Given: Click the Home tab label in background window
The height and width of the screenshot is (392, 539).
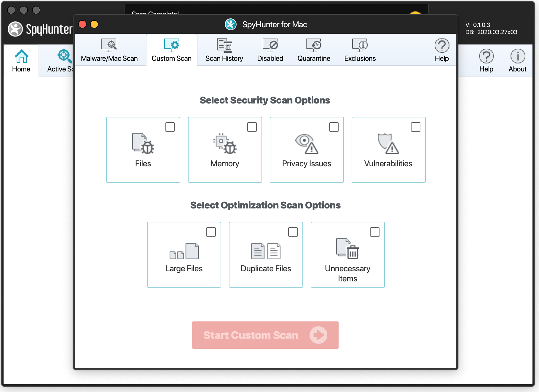Looking at the screenshot, I should [21, 69].
